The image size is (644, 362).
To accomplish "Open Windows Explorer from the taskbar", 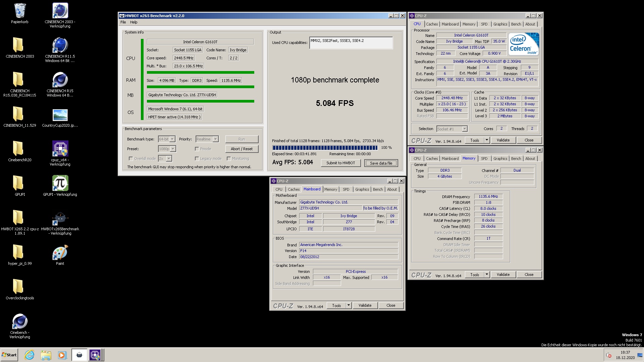I will tap(46, 355).
